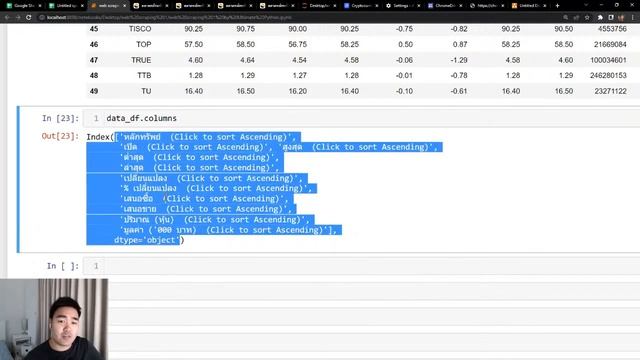The height and width of the screenshot is (360, 640).
Task: Click the Out[23]: output prompt
Action: [60, 136]
